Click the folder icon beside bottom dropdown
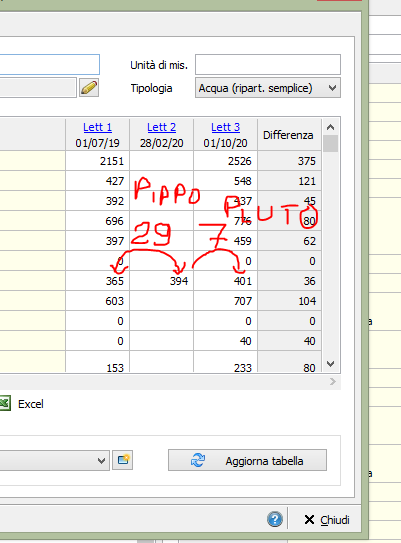401x543 pixels. tap(123, 460)
